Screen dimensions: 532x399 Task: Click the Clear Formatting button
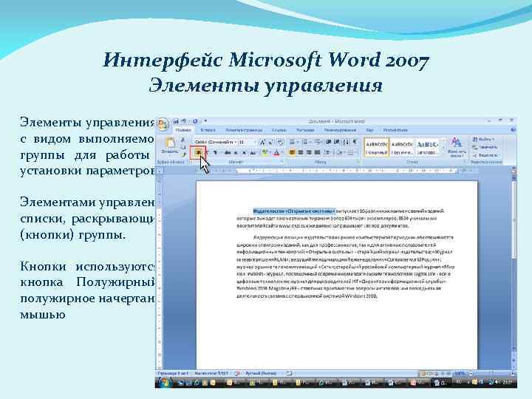coord(280,142)
